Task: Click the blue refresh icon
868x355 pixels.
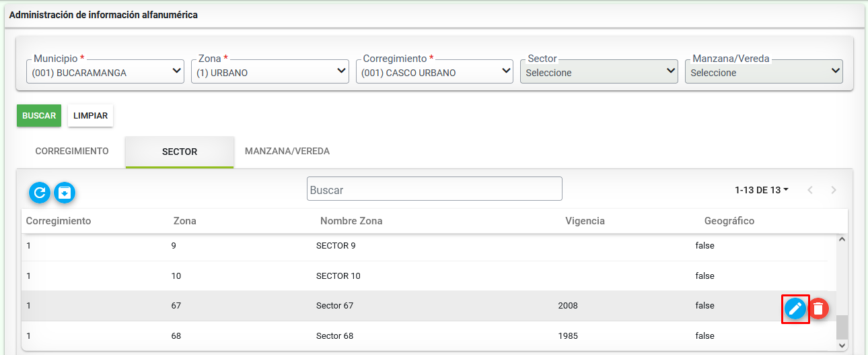Action: click(40, 193)
